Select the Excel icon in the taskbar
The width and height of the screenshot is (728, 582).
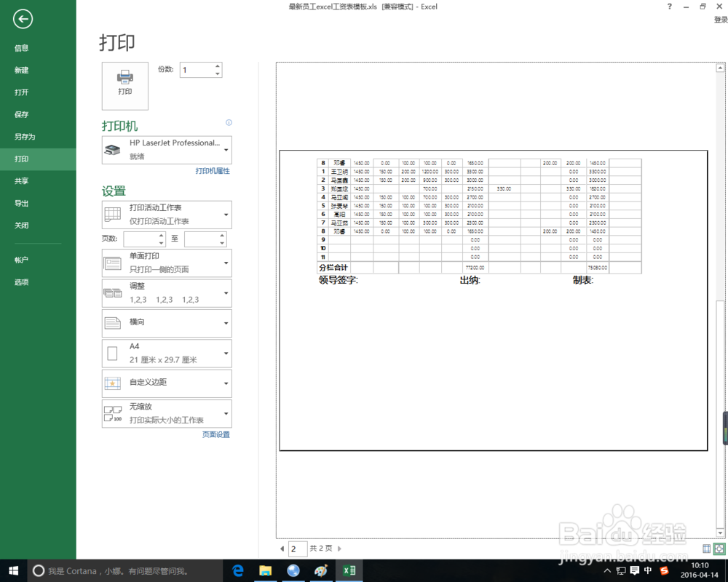pos(349,571)
